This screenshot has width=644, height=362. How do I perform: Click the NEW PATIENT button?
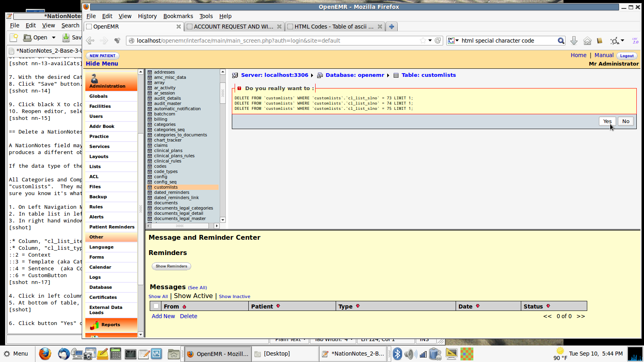(x=103, y=56)
